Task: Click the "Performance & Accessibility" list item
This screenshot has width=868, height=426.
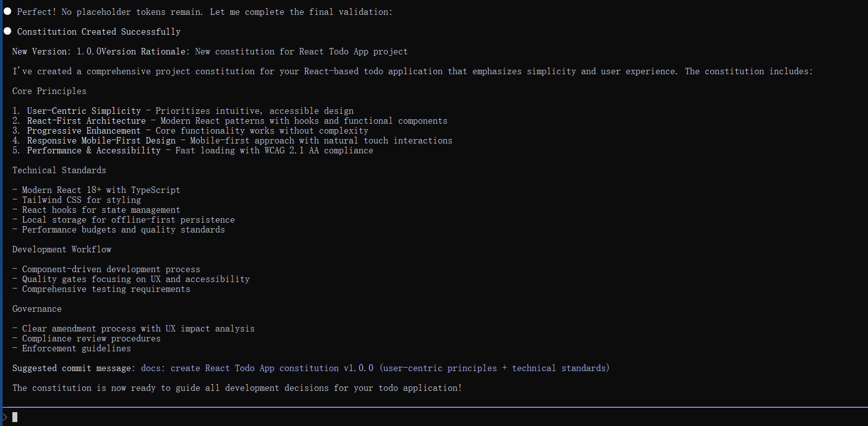Action: point(93,150)
